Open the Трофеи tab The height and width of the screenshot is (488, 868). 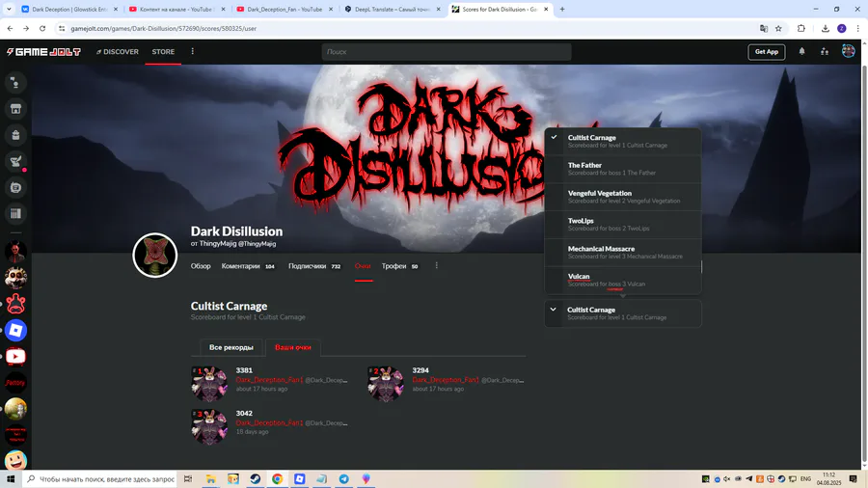click(399, 266)
